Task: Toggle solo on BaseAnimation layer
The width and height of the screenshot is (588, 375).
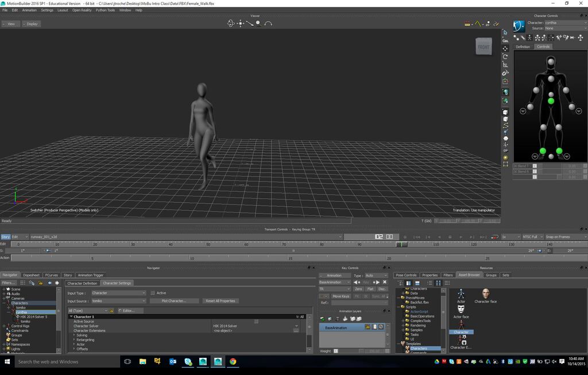Action: click(374, 327)
